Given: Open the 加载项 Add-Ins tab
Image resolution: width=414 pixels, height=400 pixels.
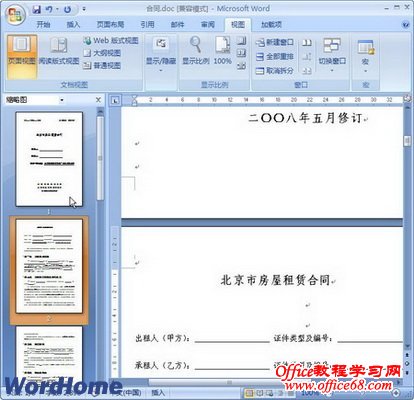Looking at the screenshot, I should pos(271,24).
